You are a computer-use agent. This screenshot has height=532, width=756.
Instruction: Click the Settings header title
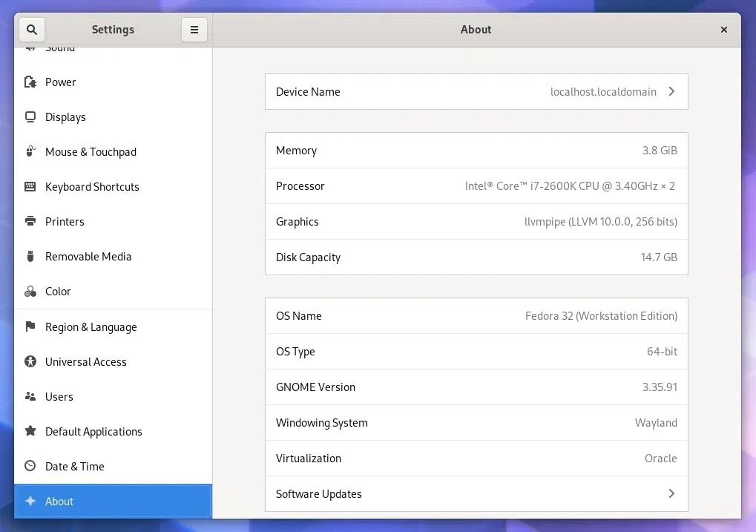coord(113,30)
